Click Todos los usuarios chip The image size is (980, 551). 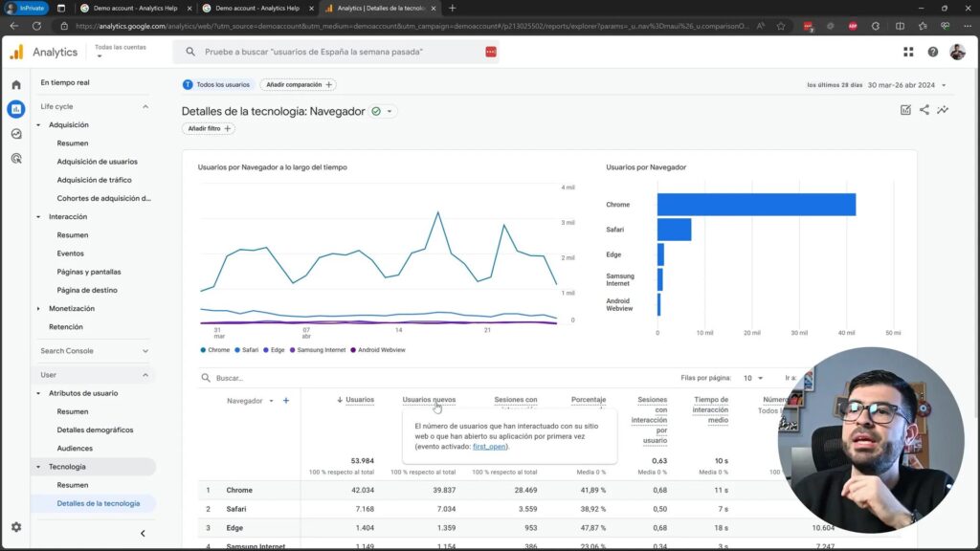click(x=217, y=85)
